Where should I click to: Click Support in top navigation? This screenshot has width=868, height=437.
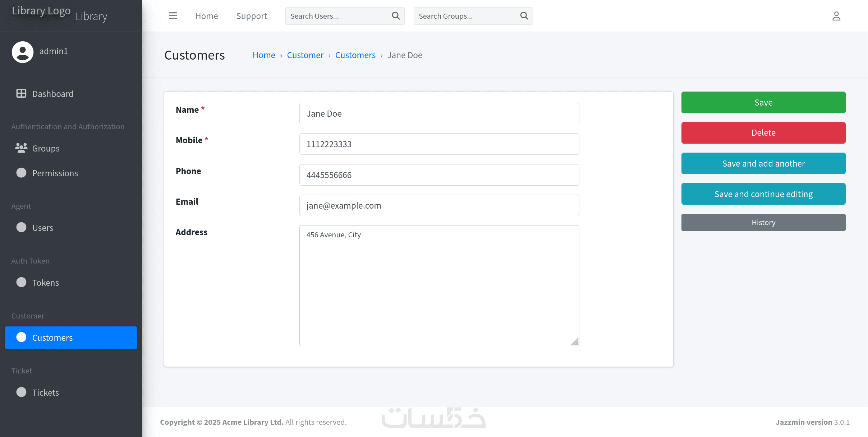pos(252,16)
